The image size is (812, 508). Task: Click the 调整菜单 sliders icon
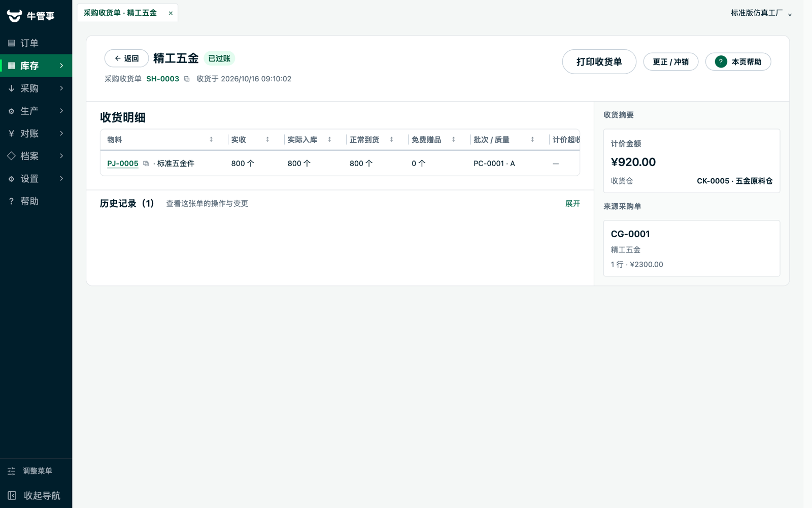tap(12, 471)
